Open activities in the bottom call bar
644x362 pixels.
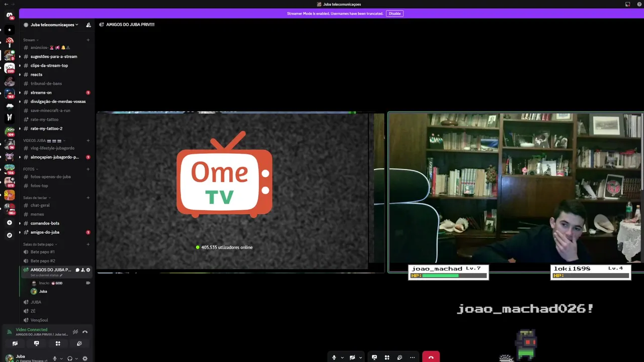click(387, 357)
